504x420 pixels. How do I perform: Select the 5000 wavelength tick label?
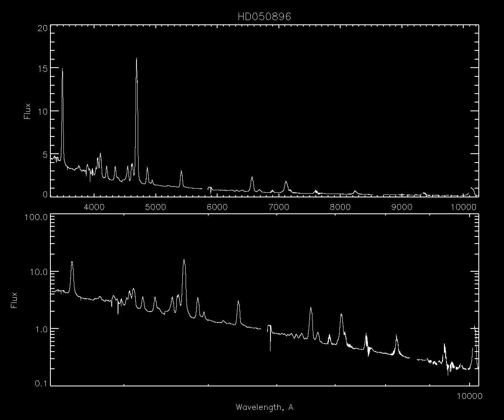tap(155, 206)
